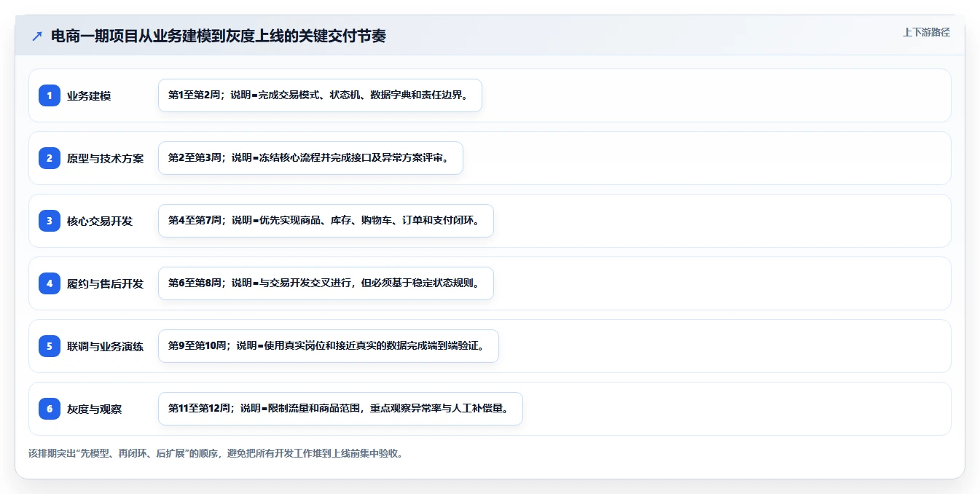Click the 灰度与观察 step label
980x494 pixels.
95,409
